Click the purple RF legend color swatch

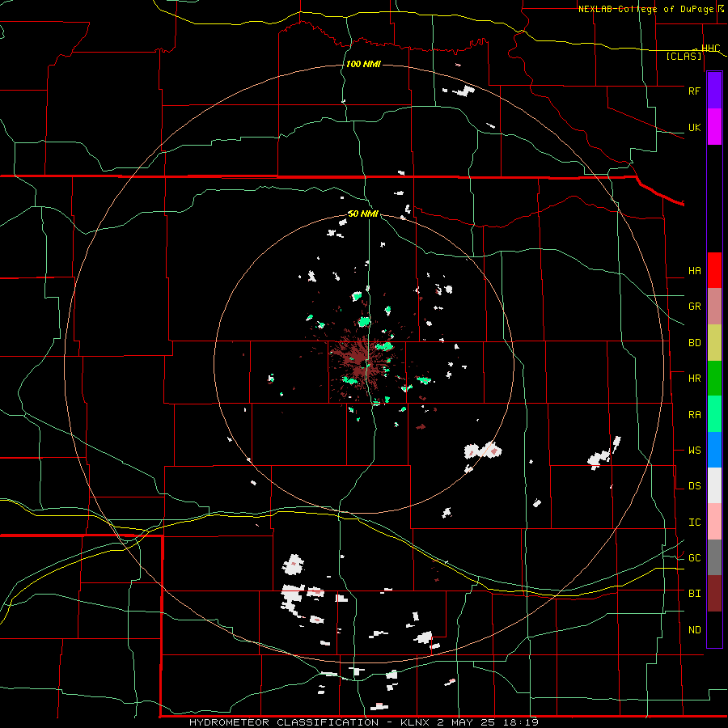coord(714,91)
